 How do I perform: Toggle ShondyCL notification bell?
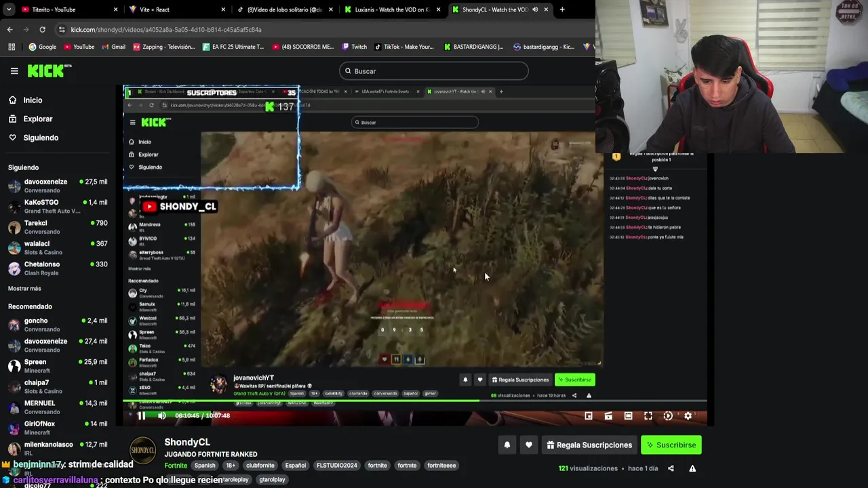[x=507, y=445]
